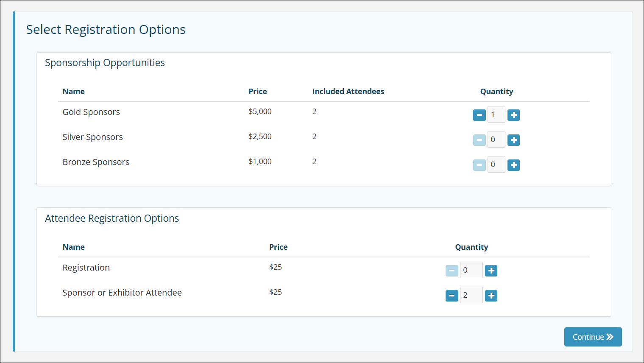Add one Registration attendee
Screen dimensions: 644x363
point(491,271)
